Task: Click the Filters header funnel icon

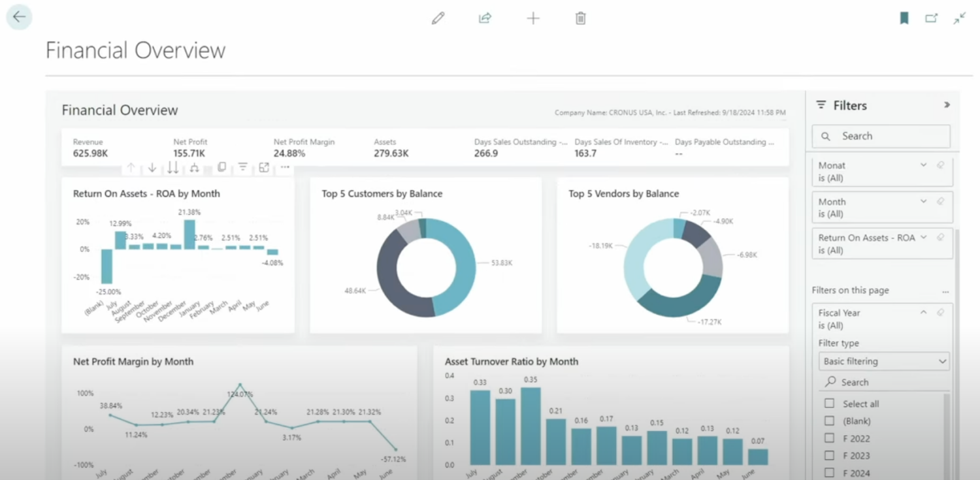Action: coord(821,105)
